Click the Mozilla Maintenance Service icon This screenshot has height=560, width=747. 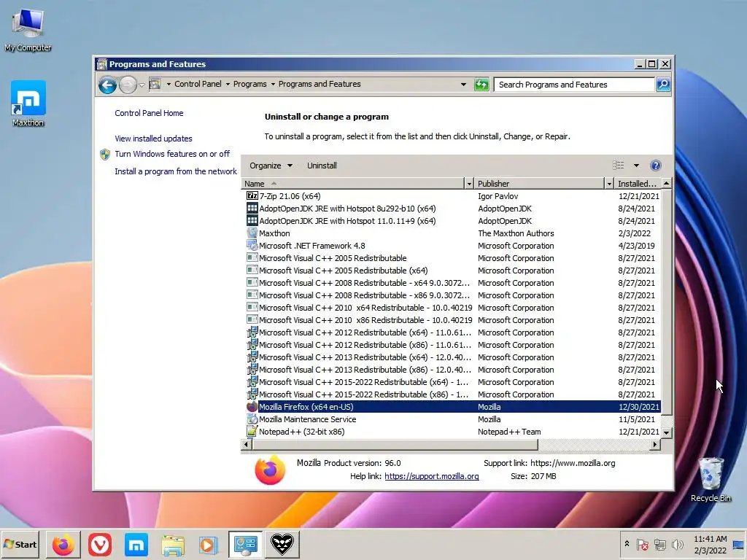252,419
